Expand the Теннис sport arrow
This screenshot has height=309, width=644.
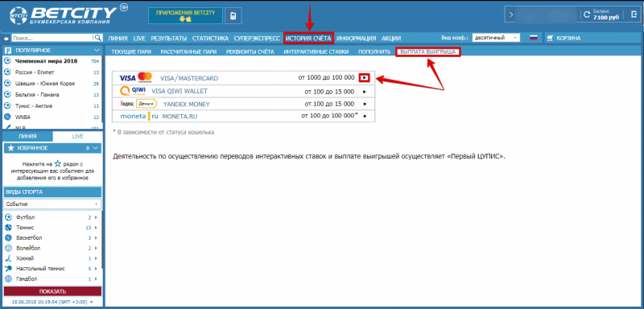tap(96, 228)
